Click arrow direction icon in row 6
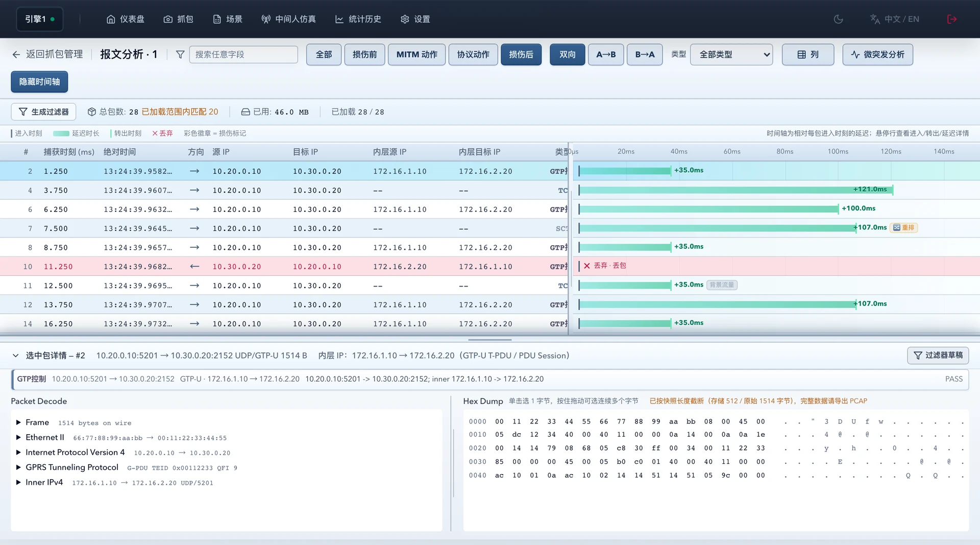The height and width of the screenshot is (545, 980). [x=194, y=209]
